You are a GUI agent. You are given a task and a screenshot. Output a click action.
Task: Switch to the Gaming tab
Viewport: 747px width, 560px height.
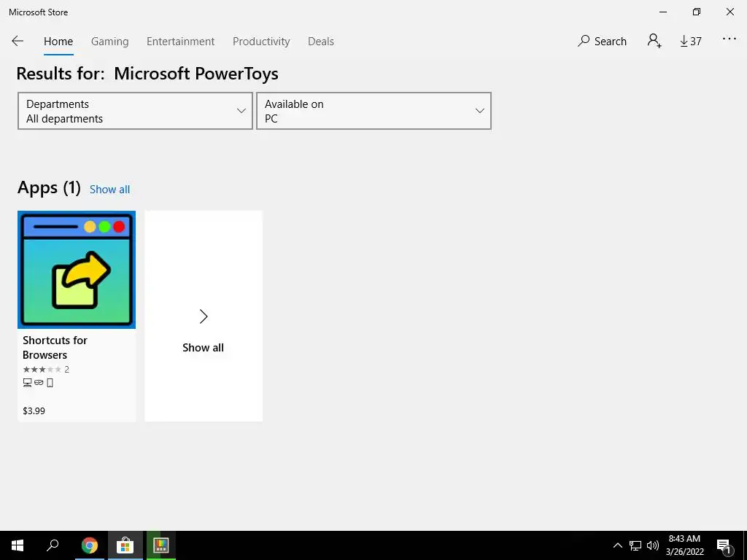point(109,42)
